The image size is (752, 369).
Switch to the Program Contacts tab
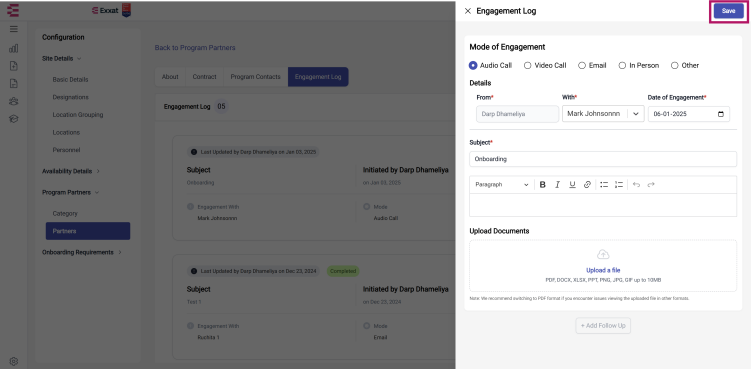pyautogui.click(x=256, y=77)
